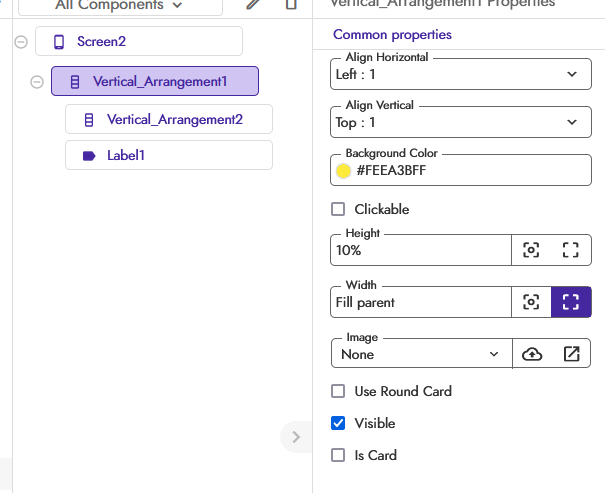Click the trash delete component icon
Image resolution: width=605 pixels, height=493 pixels.
click(x=291, y=4)
